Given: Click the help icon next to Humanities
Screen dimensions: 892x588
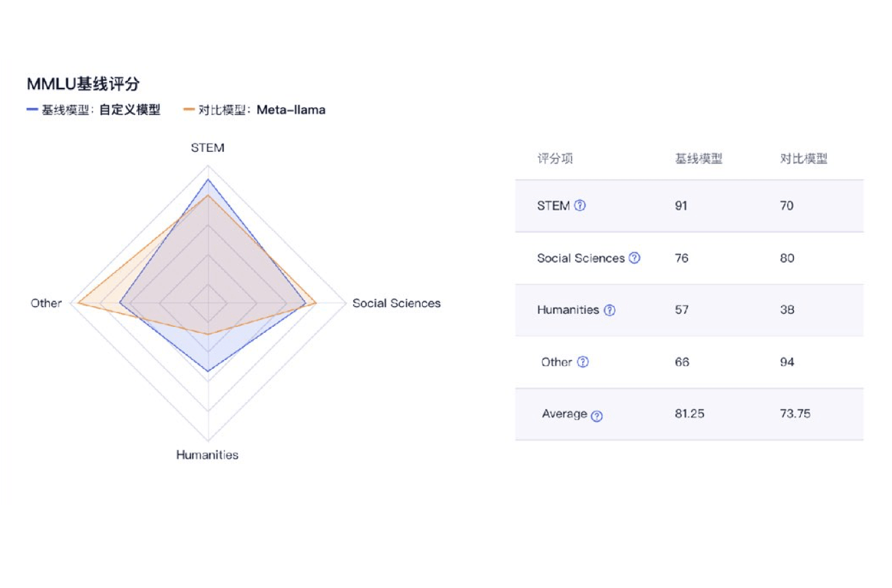Looking at the screenshot, I should pyautogui.click(x=609, y=310).
